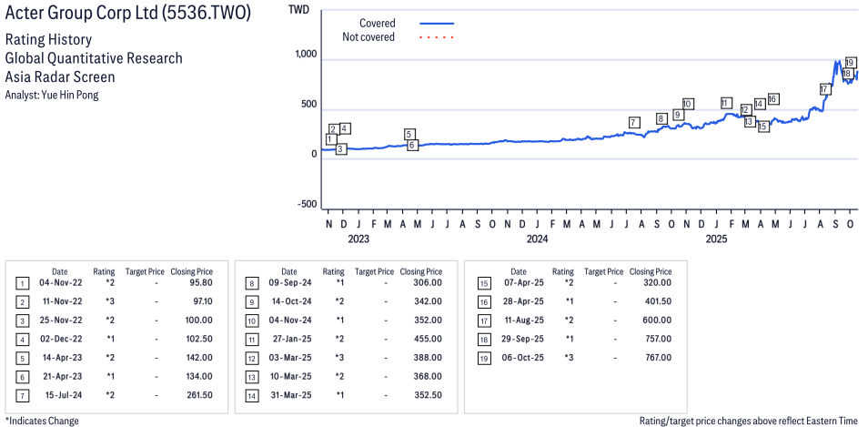Click the Asia Radar Screen heading
Screen dimensions: 868x427
pyautogui.click(x=60, y=76)
